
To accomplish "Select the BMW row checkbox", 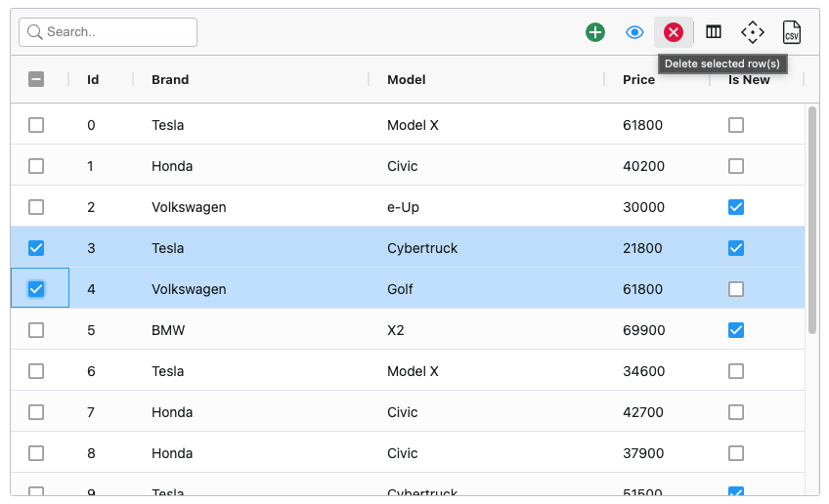I will pos(36,330).
